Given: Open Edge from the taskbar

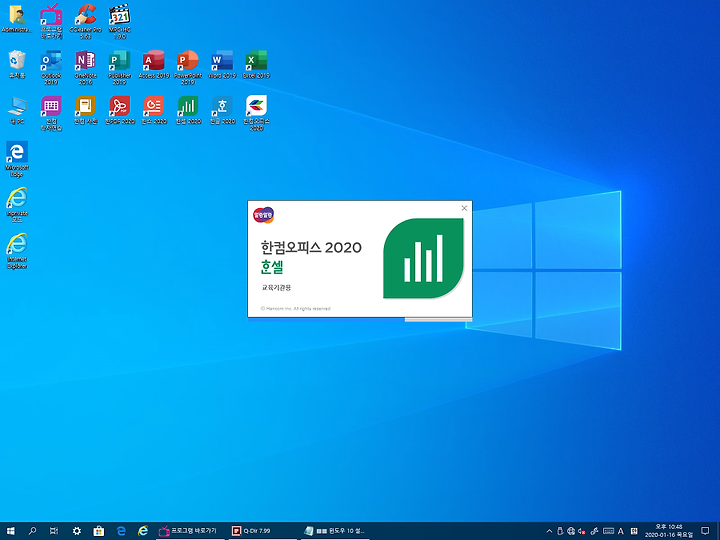Looking at the screenshot, I should (121, 531).
